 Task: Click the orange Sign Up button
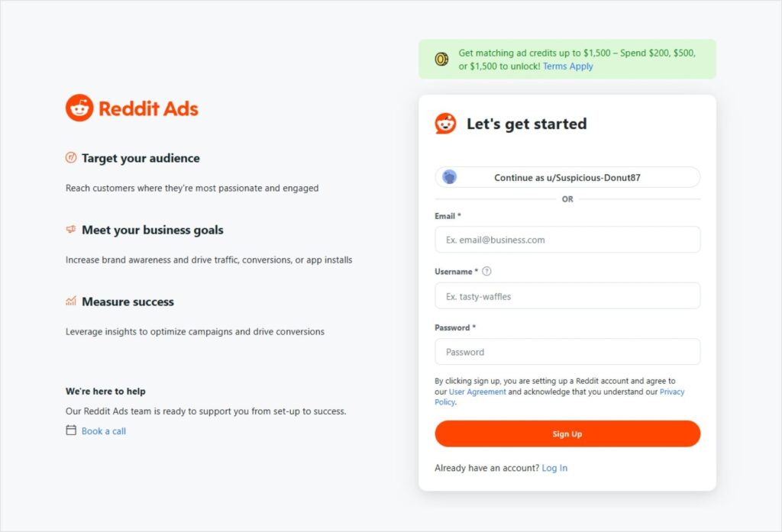pos(567,434)
